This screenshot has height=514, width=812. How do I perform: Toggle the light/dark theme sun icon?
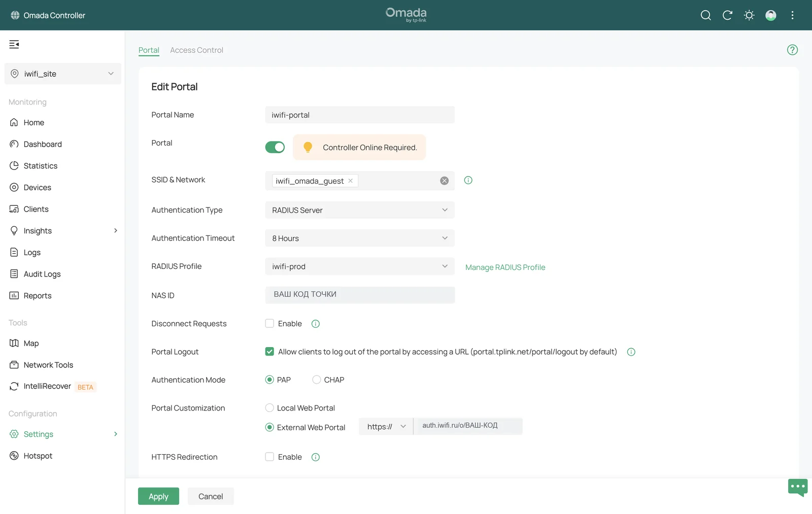[749, 15]
